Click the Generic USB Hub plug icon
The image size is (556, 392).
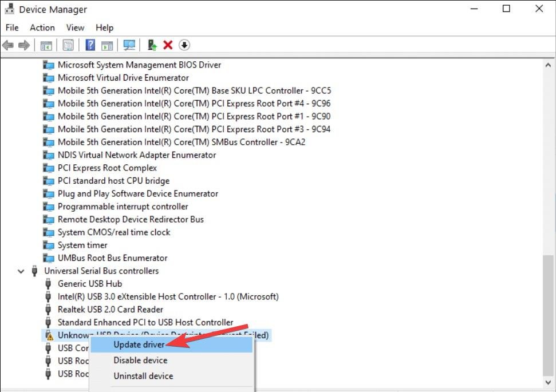(48, 283)
